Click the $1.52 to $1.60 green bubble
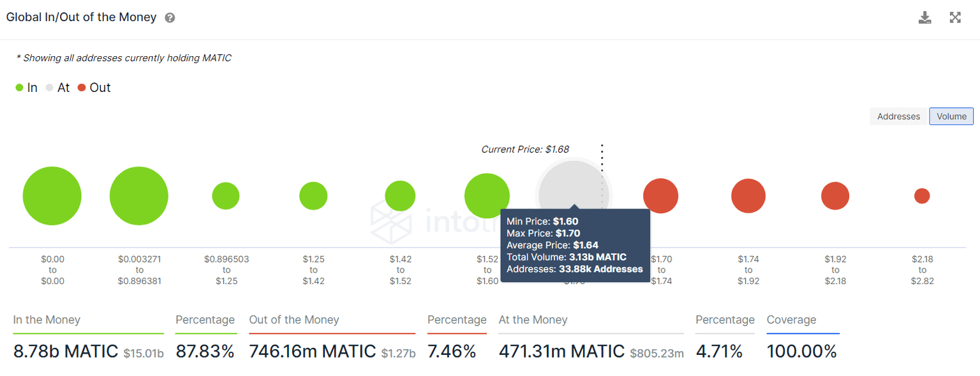980x376 pixels. pyautogui.click(x=487, y=196)
